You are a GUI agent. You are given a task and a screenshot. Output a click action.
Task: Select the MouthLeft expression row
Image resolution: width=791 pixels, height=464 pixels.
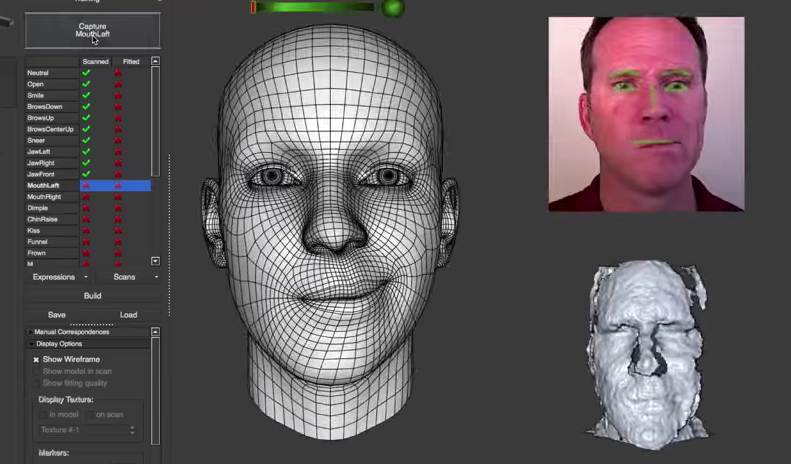coord(88,186)
